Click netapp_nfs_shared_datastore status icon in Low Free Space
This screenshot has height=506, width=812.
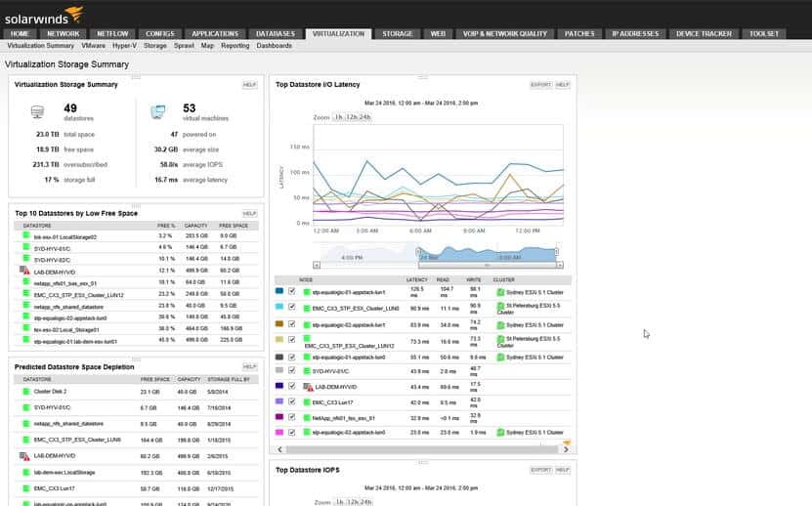coord(25,306)
